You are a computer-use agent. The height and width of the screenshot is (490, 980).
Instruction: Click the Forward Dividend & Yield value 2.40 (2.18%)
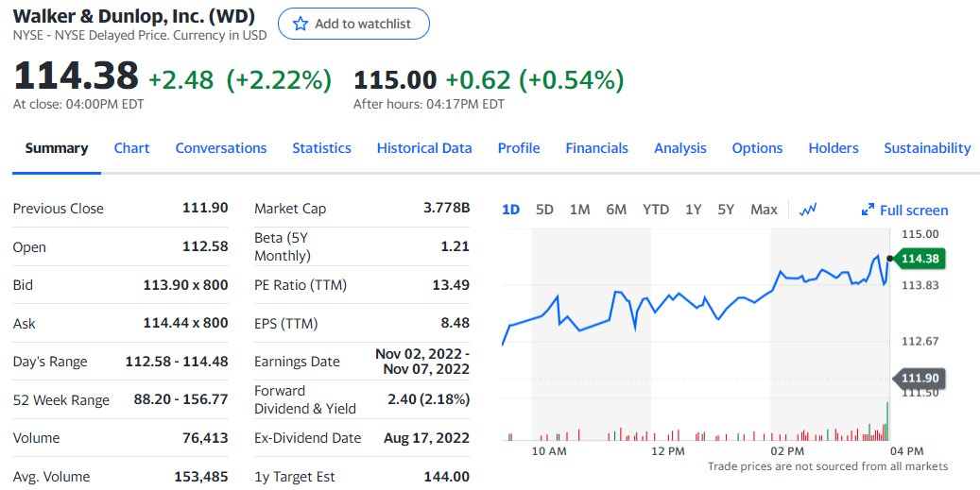coord(429,398)
